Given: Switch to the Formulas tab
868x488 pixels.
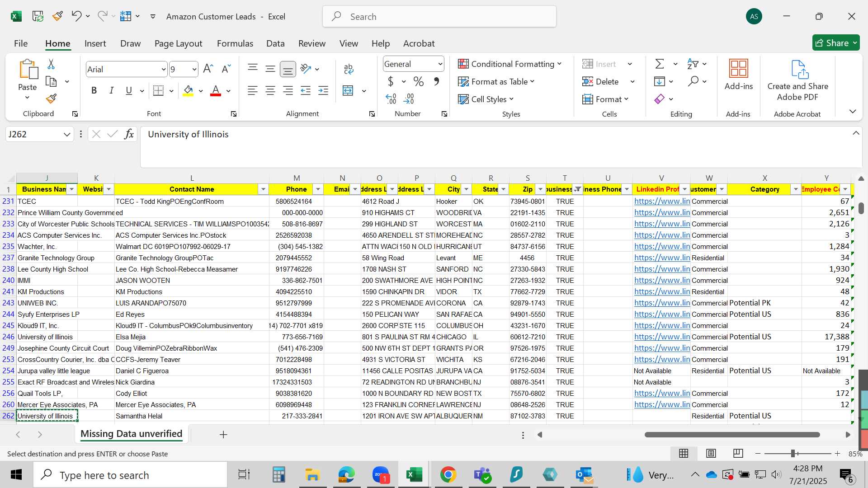Looking at the screenshot, I should tap(235, 43).
